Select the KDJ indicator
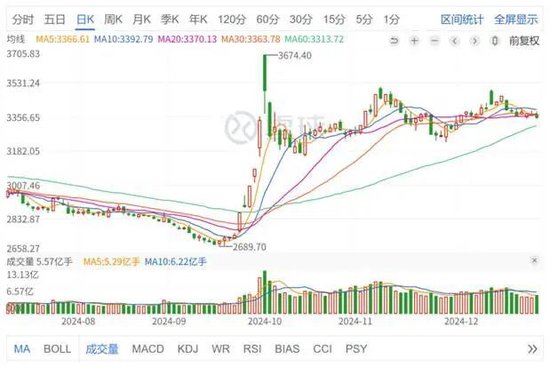 click(188, 349)
